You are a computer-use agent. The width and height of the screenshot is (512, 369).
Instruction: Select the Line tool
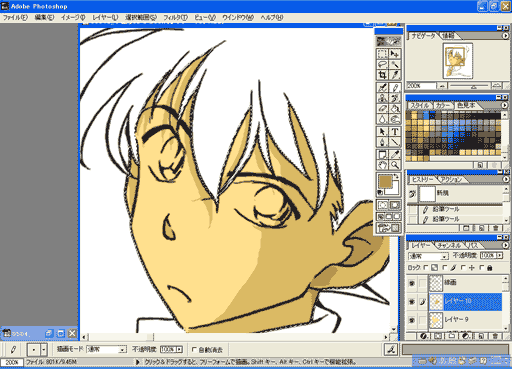pos(395,142)
